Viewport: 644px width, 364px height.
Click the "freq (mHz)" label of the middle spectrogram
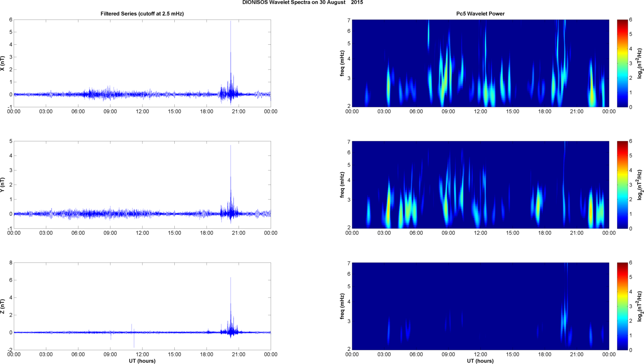[x=342, y=185]
